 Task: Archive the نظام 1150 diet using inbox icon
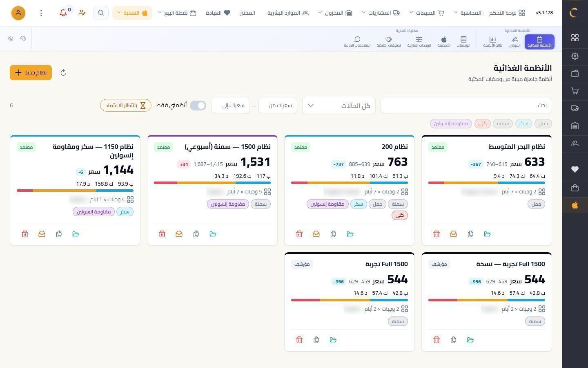click(42, 234)
